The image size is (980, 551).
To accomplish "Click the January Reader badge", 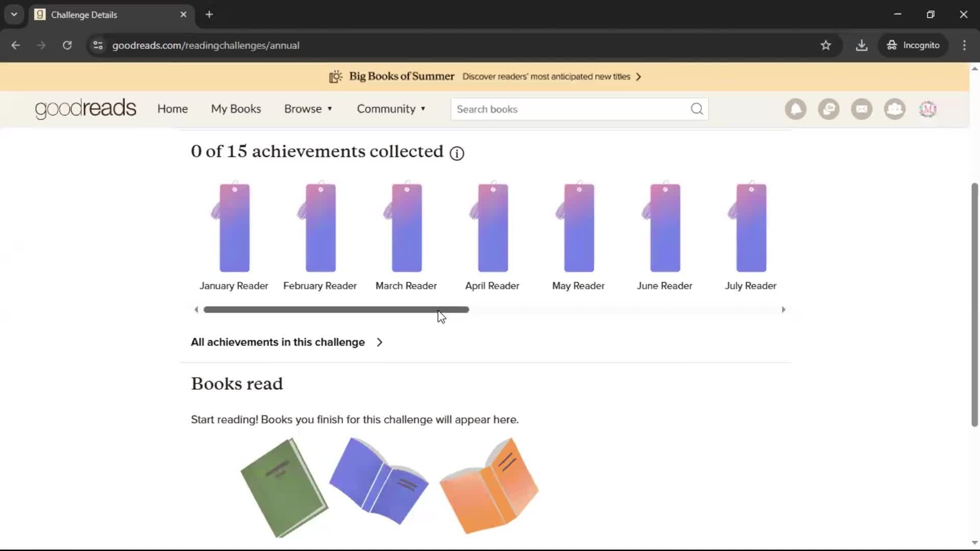I will tap(233, 227).
